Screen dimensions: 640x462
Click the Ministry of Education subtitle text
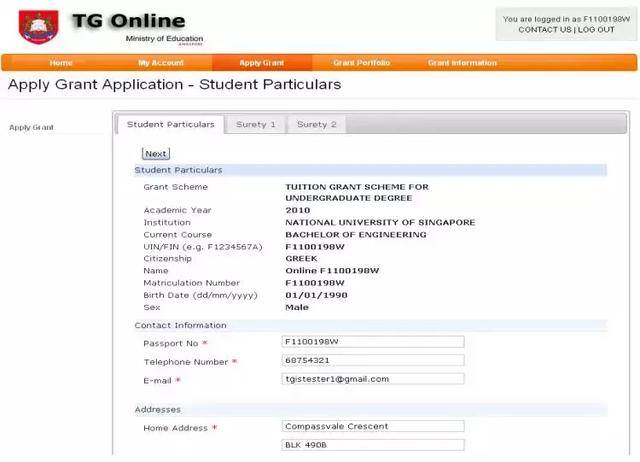pyautogui.click(x=164, y=38)
